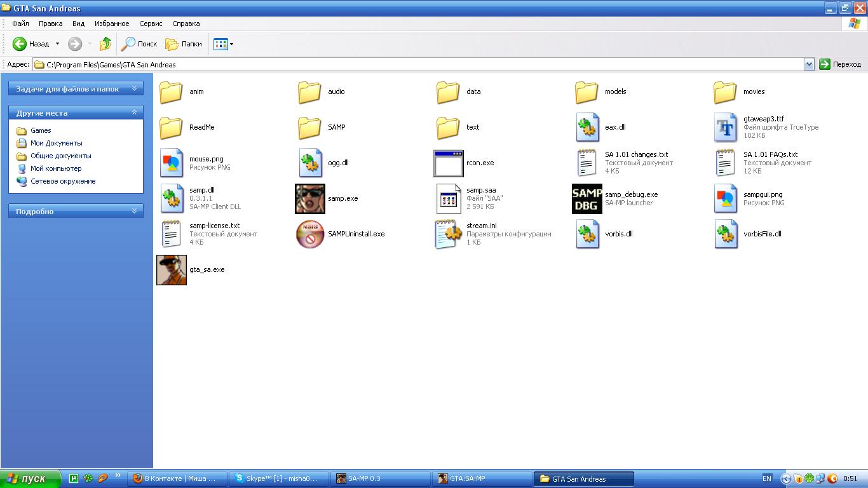The width and height of the screenshot is (868, 488).
Task: Select the samp.saa file icon
Action: pyautogui.click(x=449, y=198)
